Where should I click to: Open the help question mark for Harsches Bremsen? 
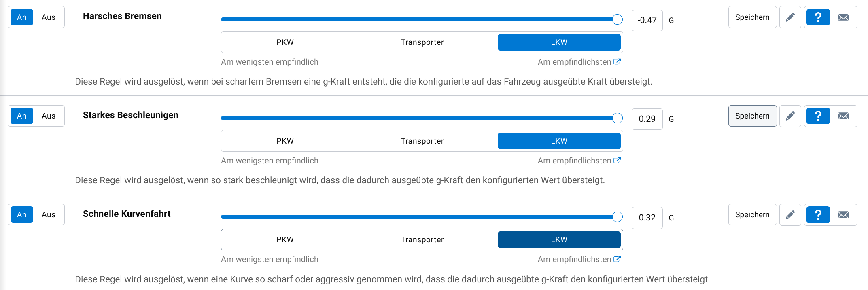click(x=818, y=17)
